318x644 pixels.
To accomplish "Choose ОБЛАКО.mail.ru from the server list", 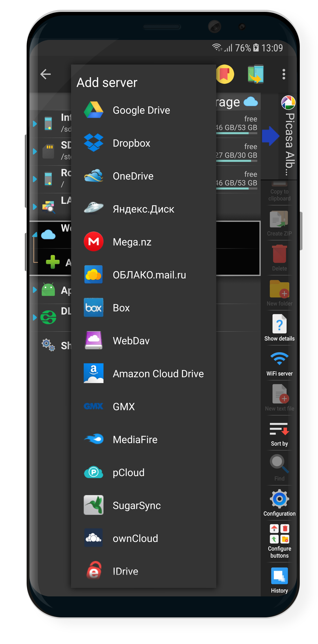I will [144, 275].
